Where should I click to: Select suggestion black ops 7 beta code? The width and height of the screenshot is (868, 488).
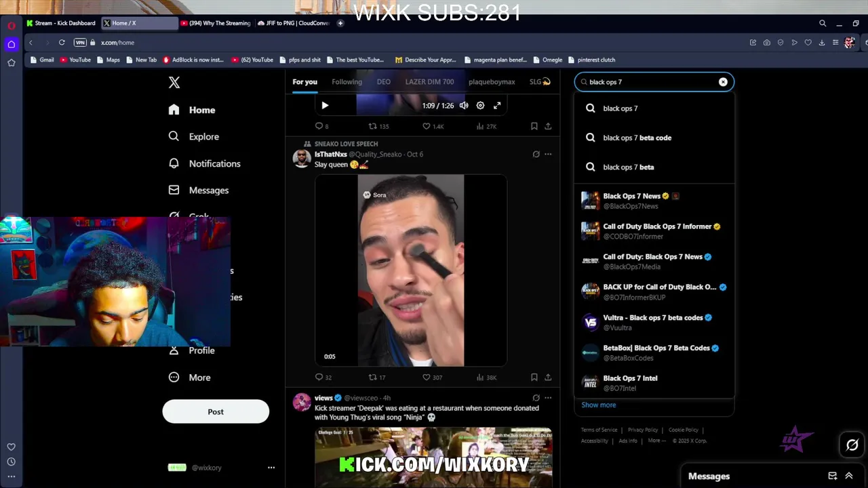pos(654,138)
